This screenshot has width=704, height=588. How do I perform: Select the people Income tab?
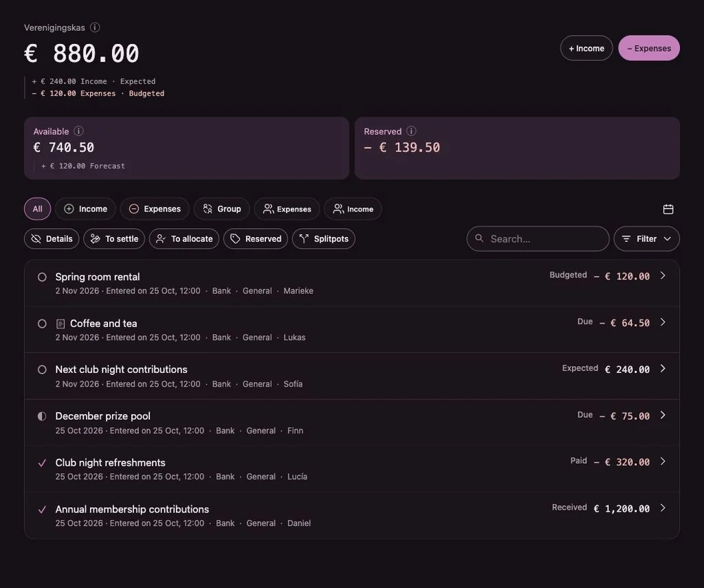353,209
